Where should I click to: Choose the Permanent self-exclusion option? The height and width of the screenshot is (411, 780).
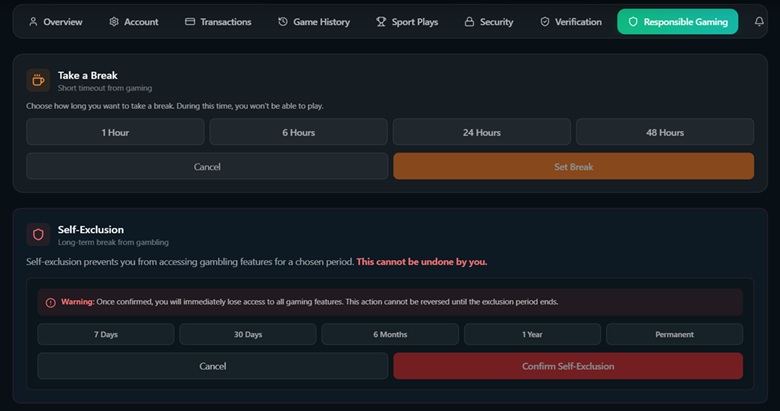pyautogui.click(x=674, y=334)
